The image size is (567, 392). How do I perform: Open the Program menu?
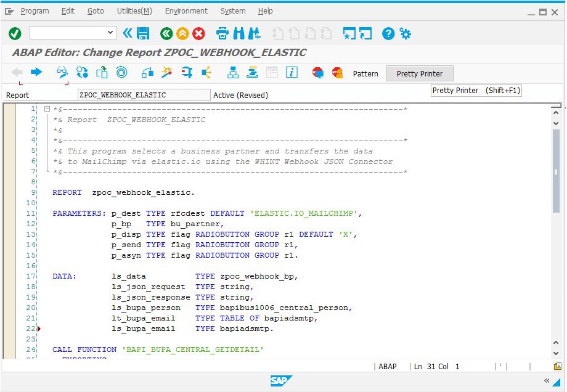tap(35, 11)
